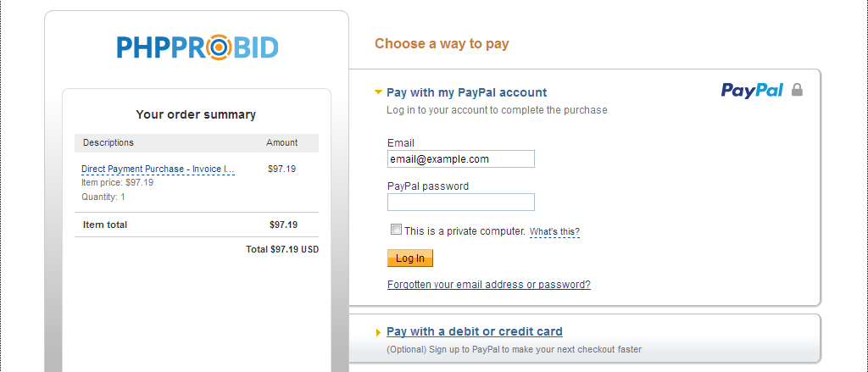Focus the Email input field
The width and height of the screenshot is (868, 372).
pyautogui.click(x=460, y=158)
